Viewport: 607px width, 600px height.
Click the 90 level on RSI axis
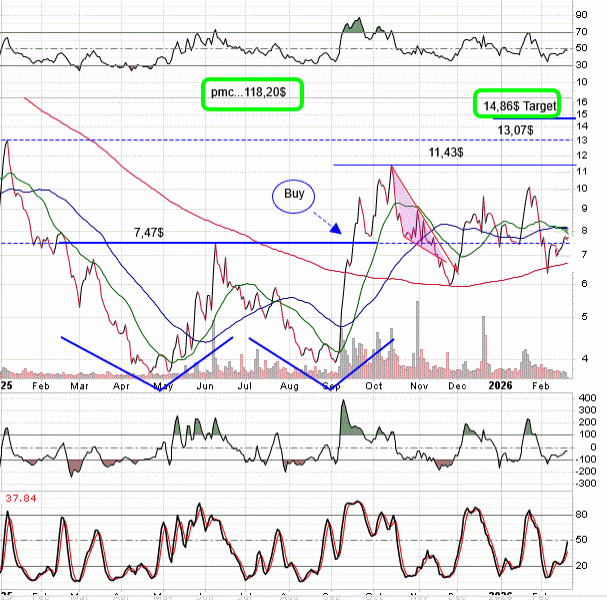pyautogui.click(x=581, y=15)
